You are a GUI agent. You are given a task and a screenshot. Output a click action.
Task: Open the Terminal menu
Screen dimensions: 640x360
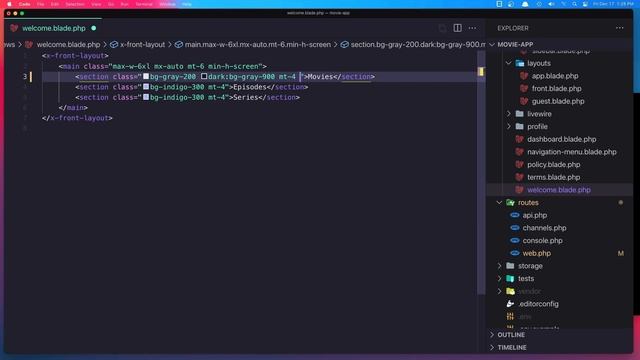[x=144, y=4]
